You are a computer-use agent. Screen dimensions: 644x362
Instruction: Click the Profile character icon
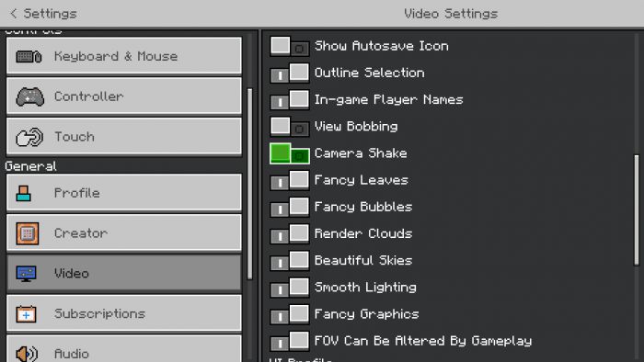(23, 193)
